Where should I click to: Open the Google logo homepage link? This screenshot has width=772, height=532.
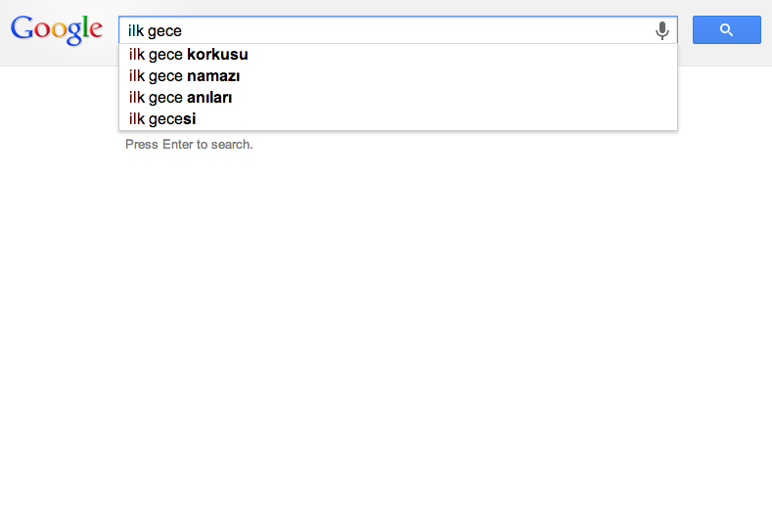(x=57, y=29)
